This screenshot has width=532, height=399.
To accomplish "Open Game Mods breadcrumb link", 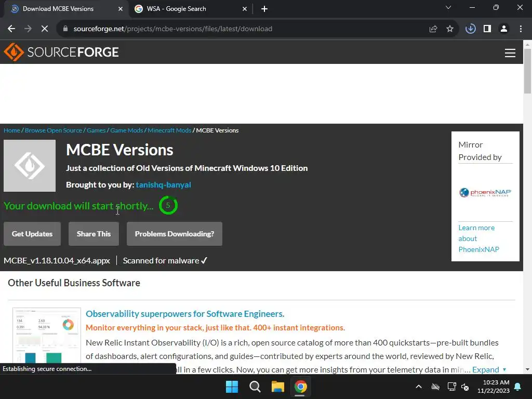I will pyautogui.click(x=127, y=130).
